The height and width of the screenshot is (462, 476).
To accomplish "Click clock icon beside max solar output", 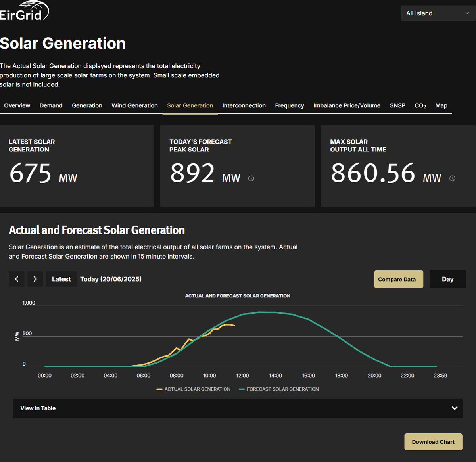I will [452, 178].
